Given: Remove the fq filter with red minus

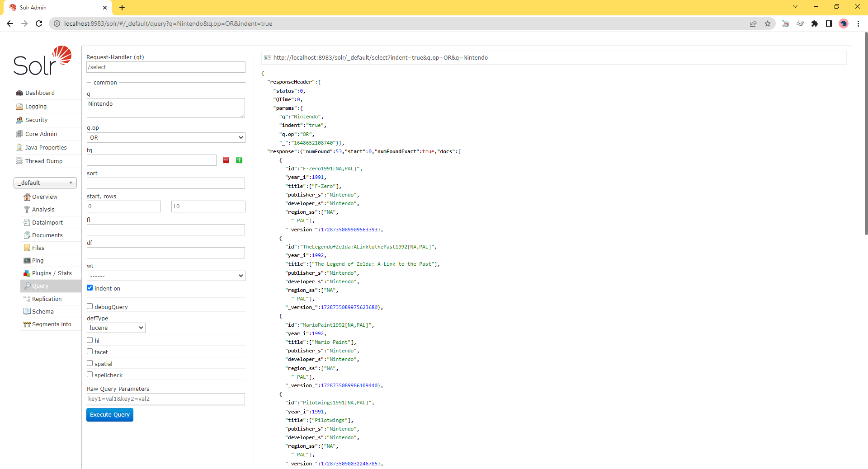Looking at the screenshot, I should (226, 160).
